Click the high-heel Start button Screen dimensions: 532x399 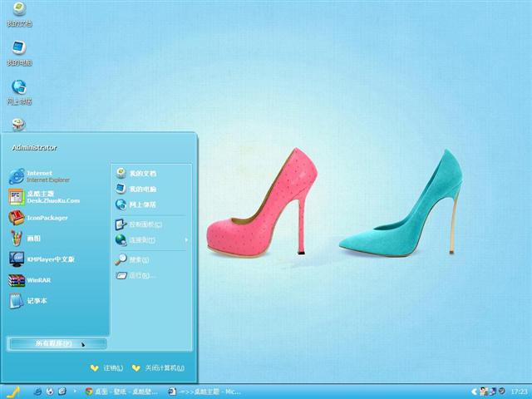pyautogui.click(x=13, y=392)
